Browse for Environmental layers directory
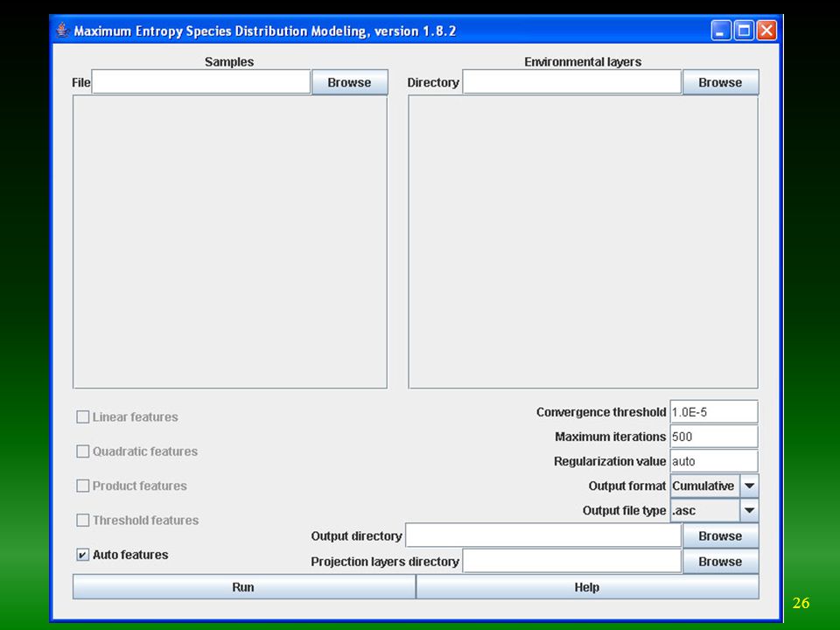 [720, 82]
